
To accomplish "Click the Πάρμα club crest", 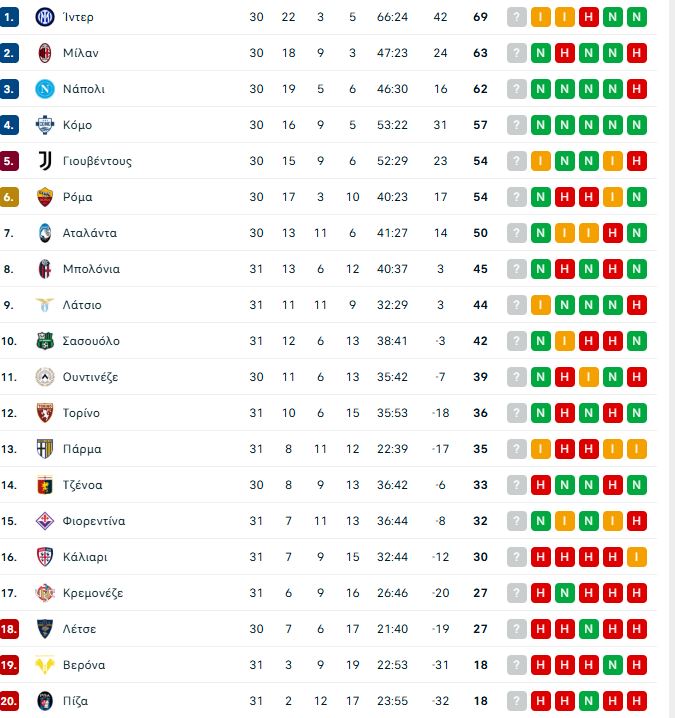I will click(44, 449).
